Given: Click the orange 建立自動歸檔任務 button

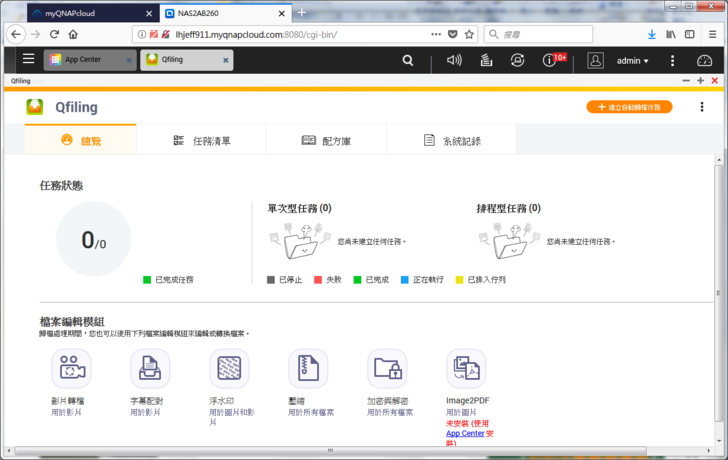Looking at the screenshot, I should tap(629, 107).
